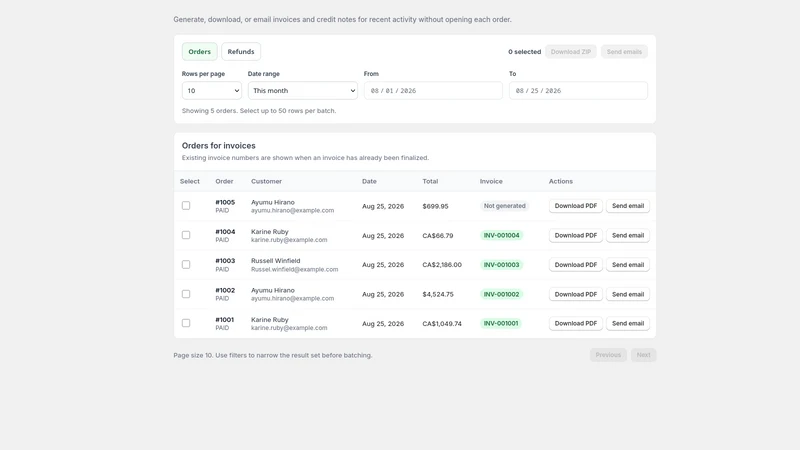The image size is (800, 450).
Task: Download PDF for order #1003
Action: [576, 265]
